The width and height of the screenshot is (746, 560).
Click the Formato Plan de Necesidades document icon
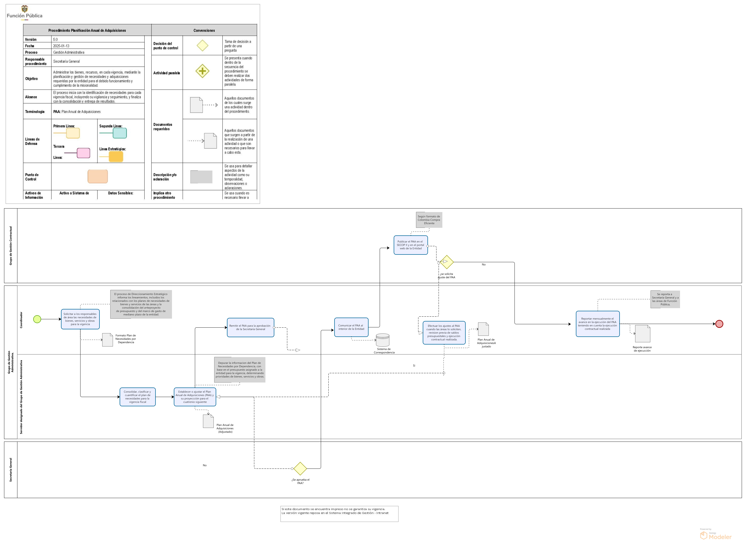coord(108,340)
